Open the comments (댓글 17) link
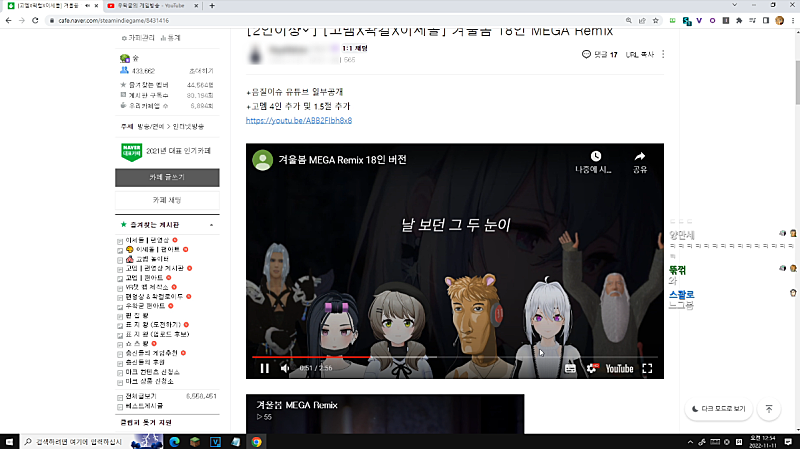 tap(599, 54)
